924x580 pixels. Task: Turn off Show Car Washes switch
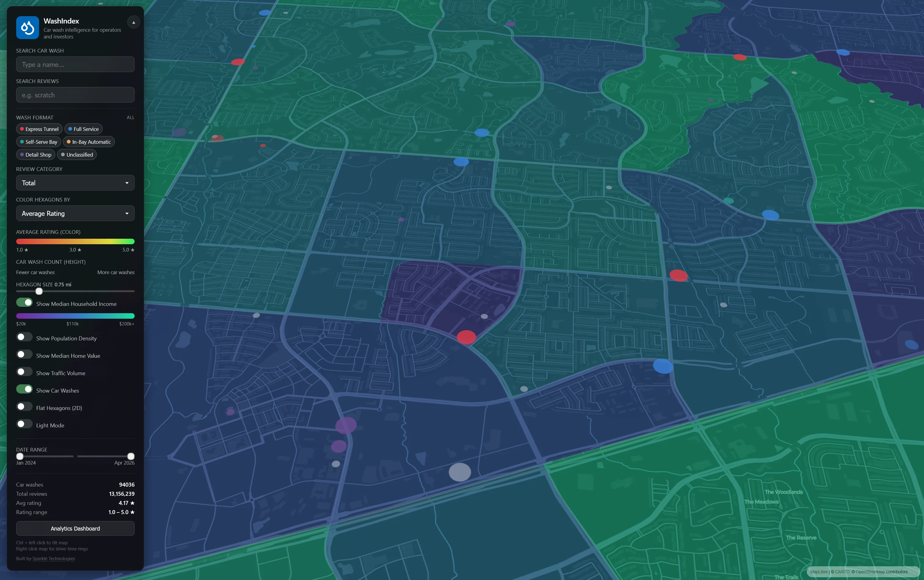(24, 389)
